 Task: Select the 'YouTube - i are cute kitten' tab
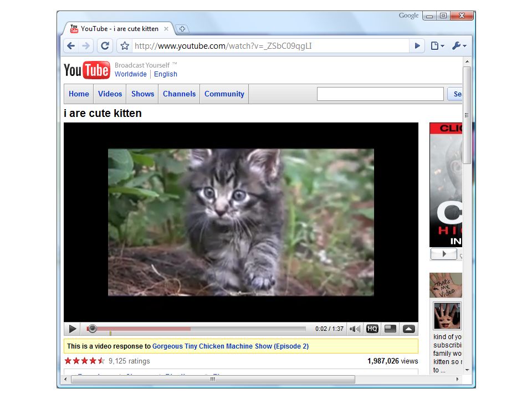point(119,29)
